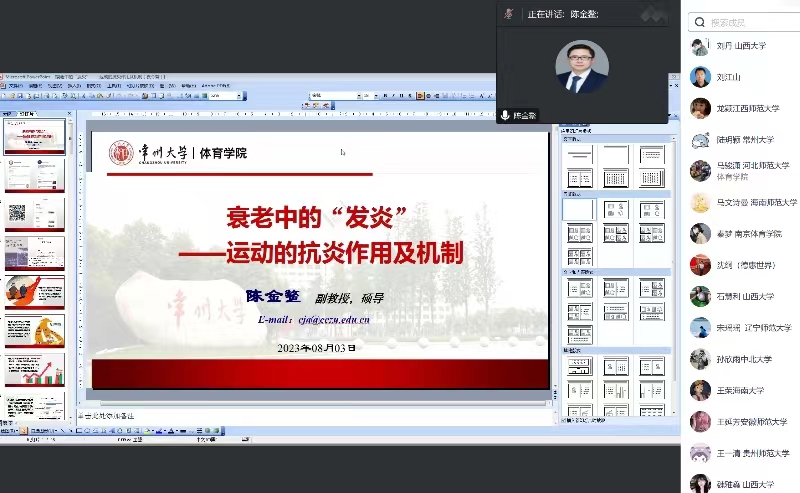Select the Line drawing tool
This screenshot has height=493, width=800.
tap(63, 431)
